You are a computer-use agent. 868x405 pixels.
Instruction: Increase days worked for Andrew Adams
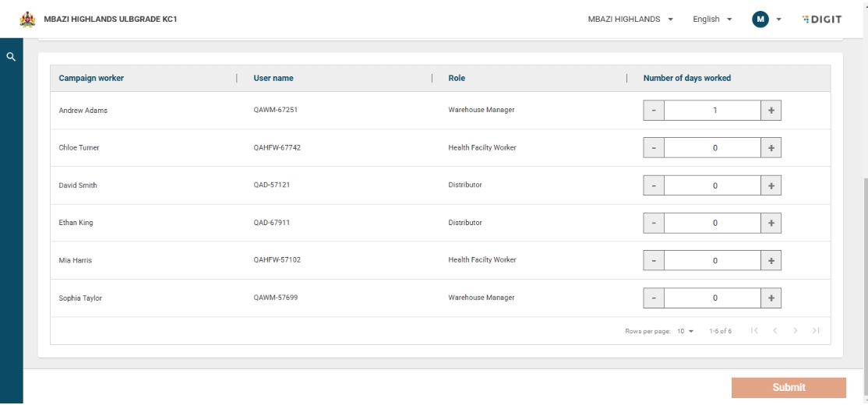pyautogui.click(x=771, y=111)
